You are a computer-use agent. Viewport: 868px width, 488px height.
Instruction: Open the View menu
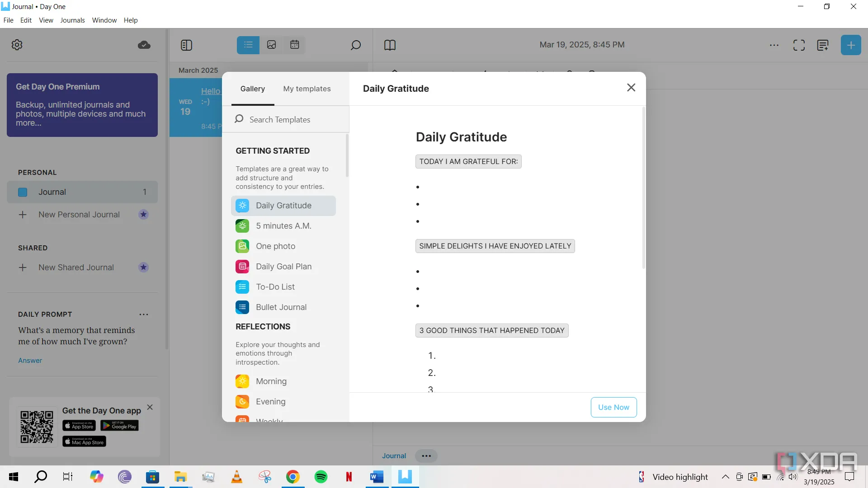(x=46, y=20)
